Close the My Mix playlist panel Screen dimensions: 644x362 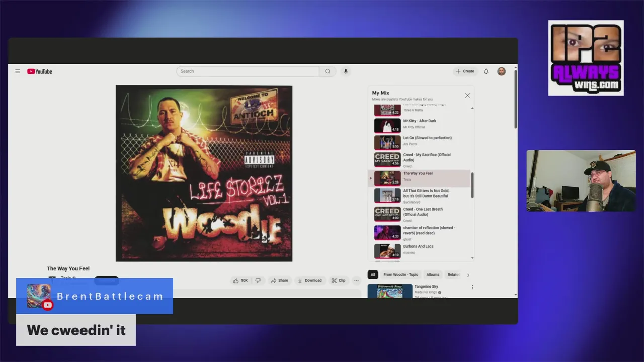[x=467, y=95]
